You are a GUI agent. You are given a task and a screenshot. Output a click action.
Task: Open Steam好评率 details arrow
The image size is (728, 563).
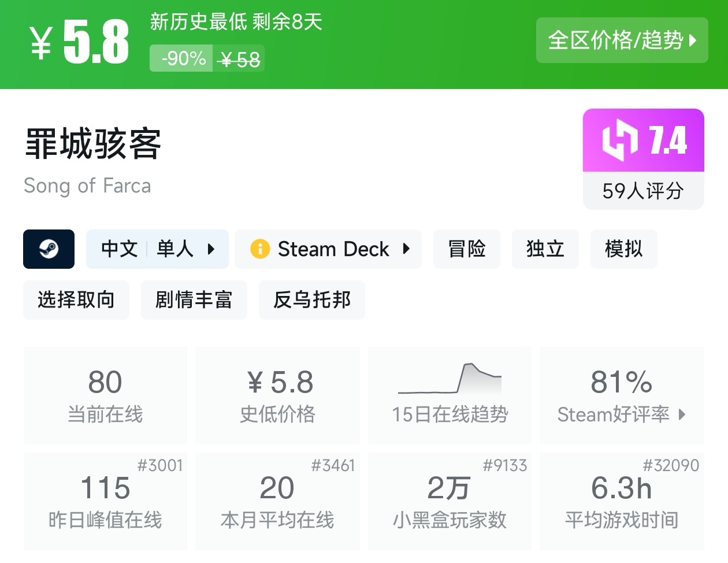[x=682, y=414]
